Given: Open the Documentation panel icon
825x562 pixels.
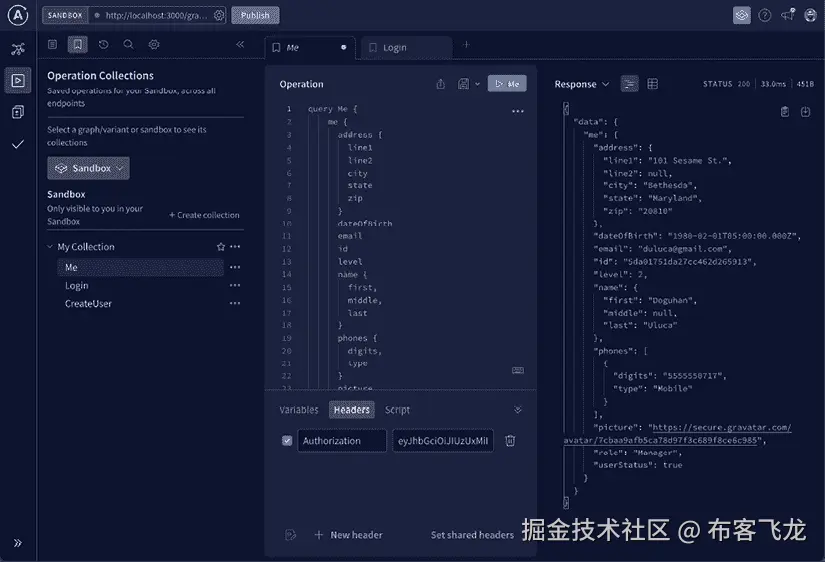Looking at the screenshot, I should tap(52, 45).
